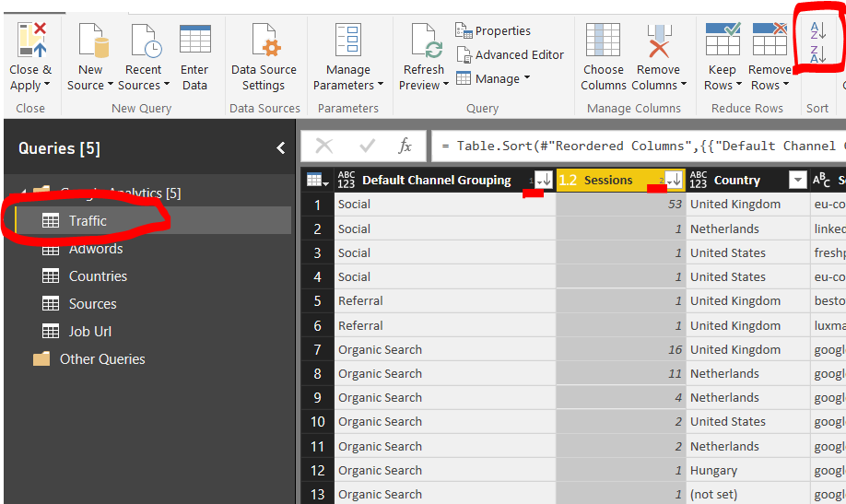Open the Refresh Preview dropdown arrow
Image resolution: width=846 pixels, height=504 pixels.
pos(446,85)
